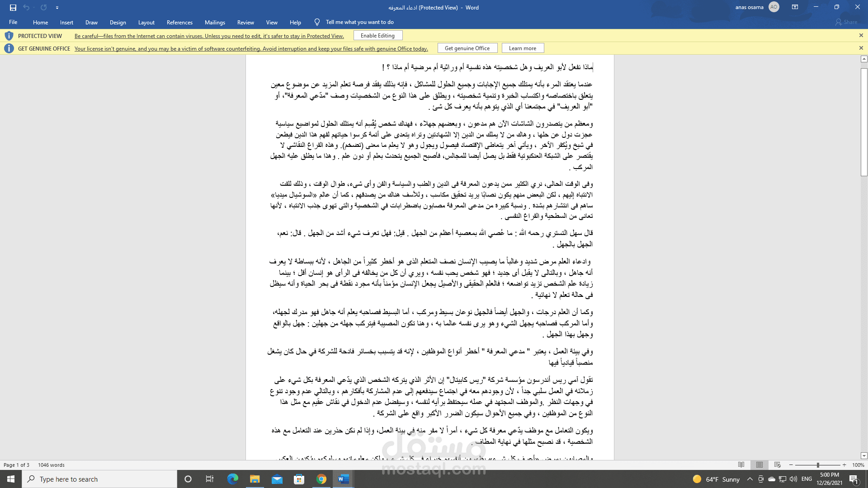Open Microsoft Edge from the taskbar
The image size is (868, 488).
(232, 479)
